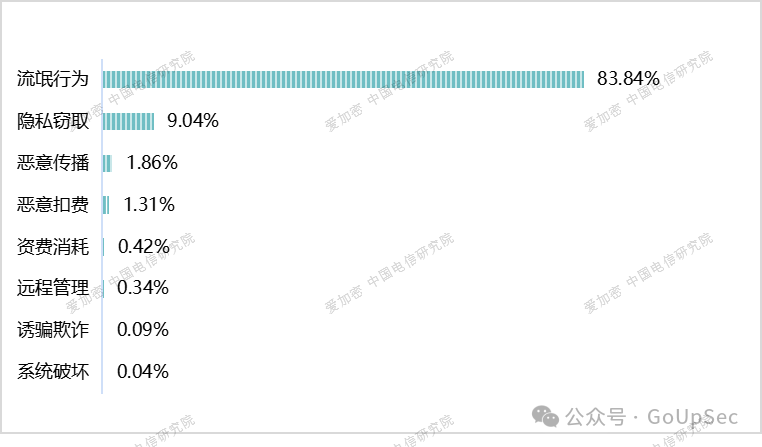Select the 1.31% data label
Viewport: 762px width, 447px height.
click(150, 205)
